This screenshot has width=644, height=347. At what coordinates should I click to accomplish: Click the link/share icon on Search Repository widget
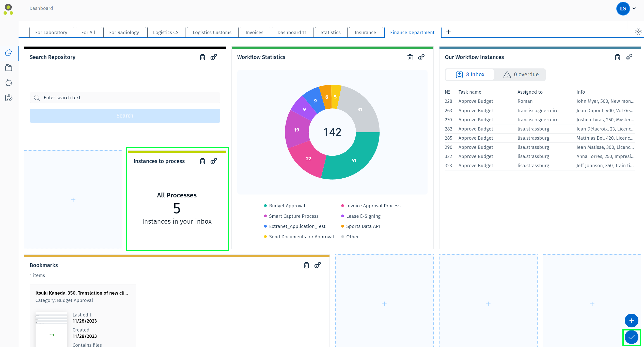tap(214, 57)
